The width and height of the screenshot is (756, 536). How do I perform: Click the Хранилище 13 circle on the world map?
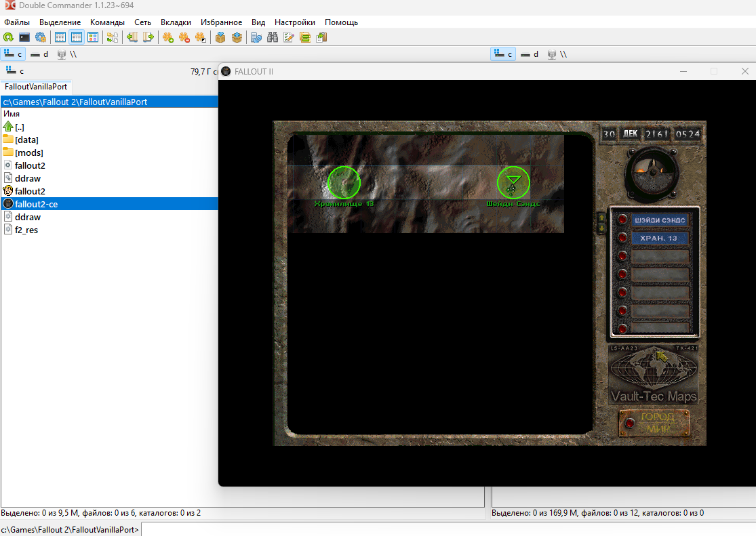(x=344, y=183)
